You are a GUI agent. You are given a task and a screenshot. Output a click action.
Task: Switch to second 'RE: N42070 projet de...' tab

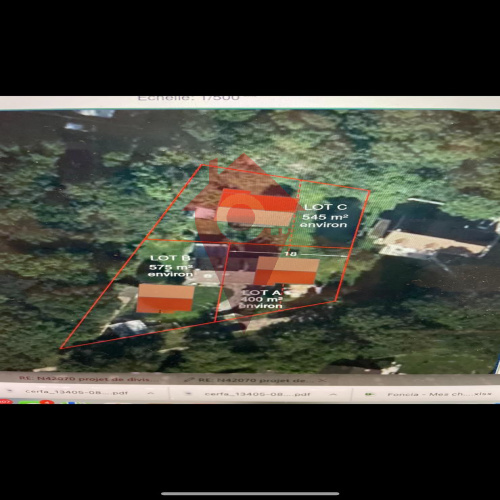[x=252, y=380]
